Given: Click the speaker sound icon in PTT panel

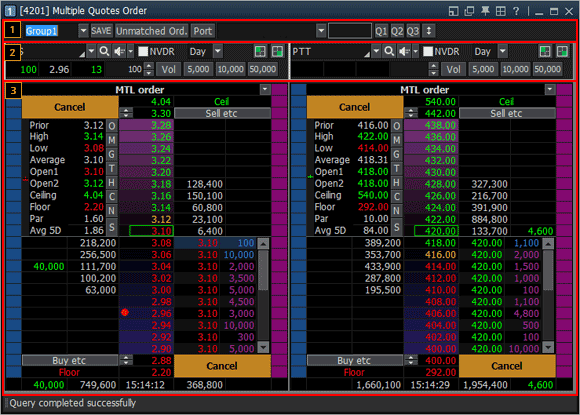Looking at the screenshot, I should [404, 51].
